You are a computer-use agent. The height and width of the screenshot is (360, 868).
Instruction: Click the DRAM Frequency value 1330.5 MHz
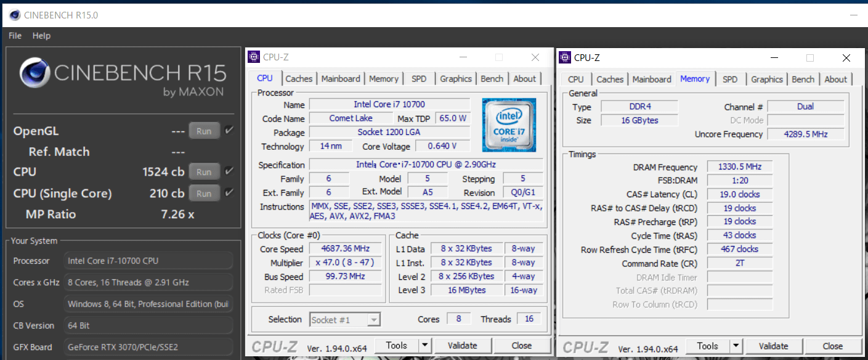[x=740, y=167]
